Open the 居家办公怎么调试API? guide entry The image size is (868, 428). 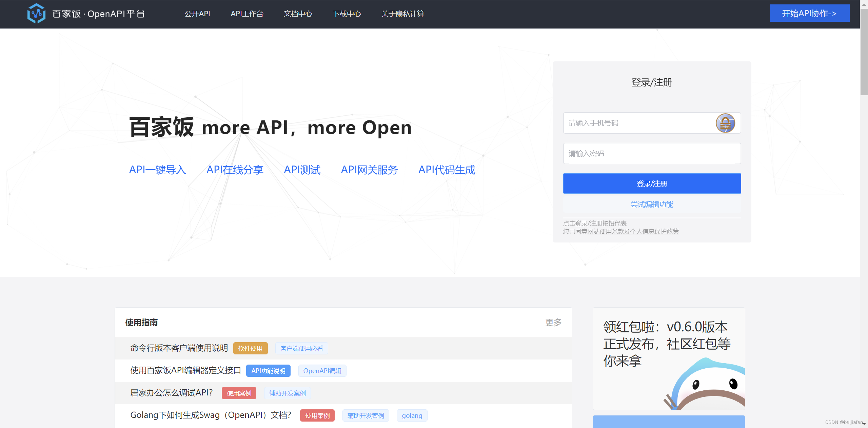pos(172,393)
